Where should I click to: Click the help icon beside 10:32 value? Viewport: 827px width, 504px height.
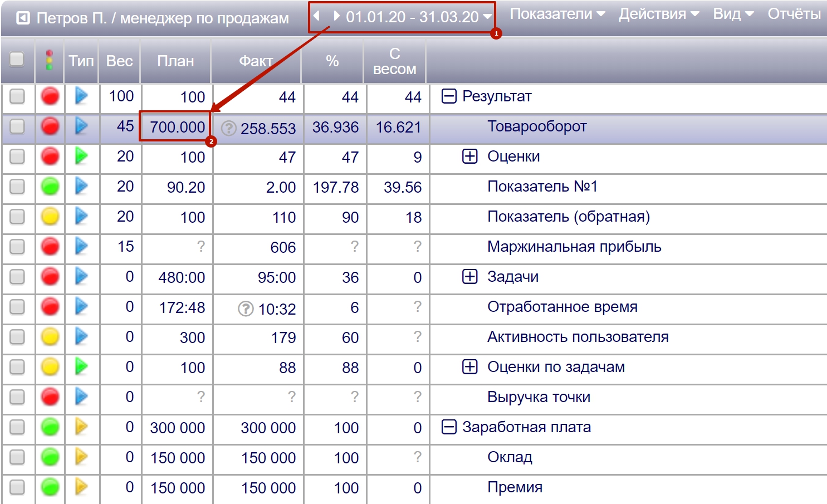246,309
